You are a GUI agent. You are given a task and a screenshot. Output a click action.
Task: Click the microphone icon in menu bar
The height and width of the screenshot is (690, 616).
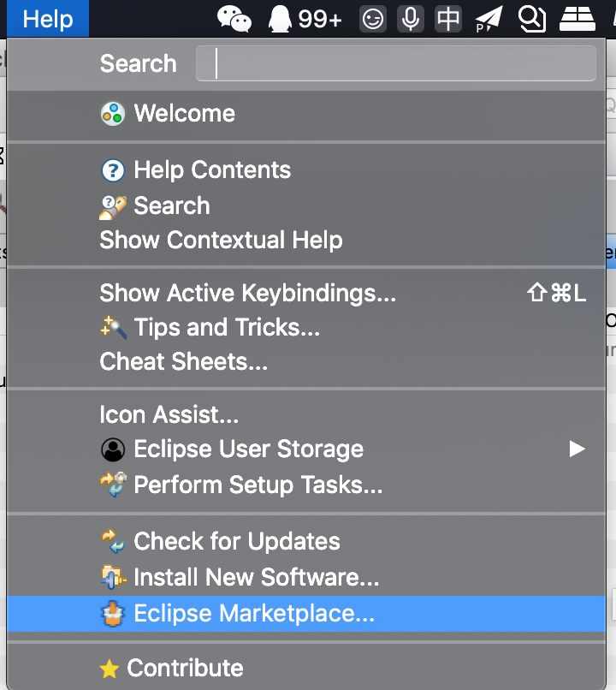point(411,18)
